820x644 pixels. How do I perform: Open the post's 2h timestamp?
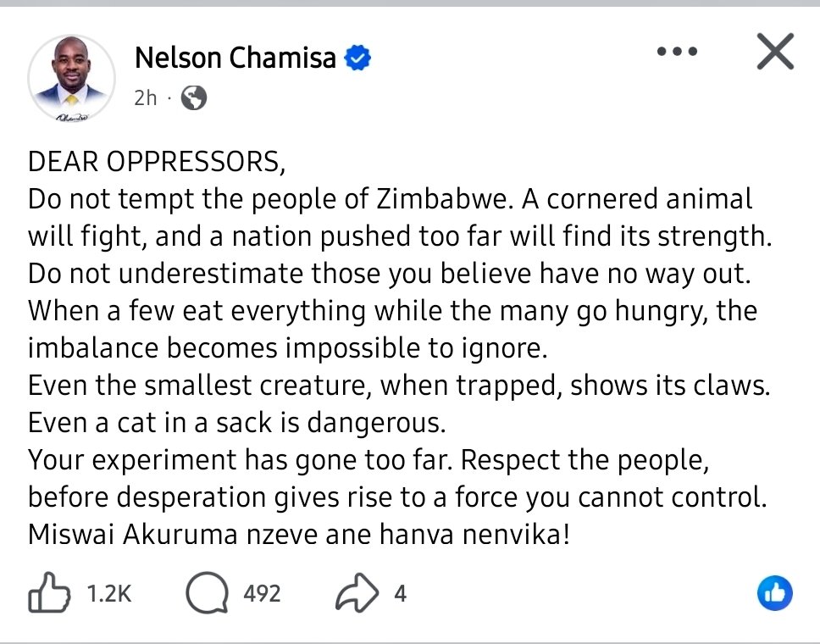(x=146, y=98)
